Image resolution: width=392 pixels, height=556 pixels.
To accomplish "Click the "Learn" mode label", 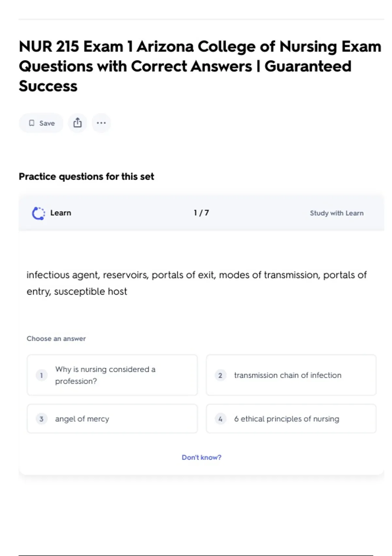I will (60, 213).
